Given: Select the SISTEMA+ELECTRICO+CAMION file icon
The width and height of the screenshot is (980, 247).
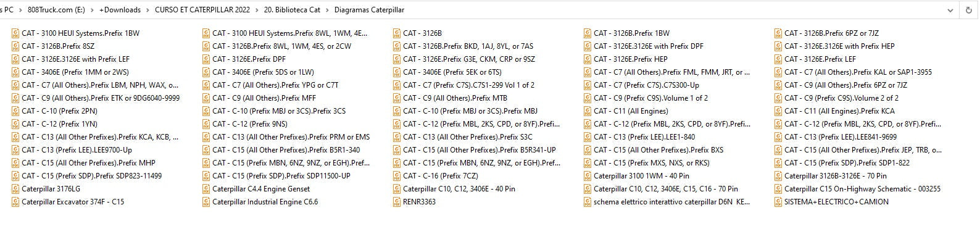Looking at the screenshot, I should pyautogui.click(x=778, y=202).
